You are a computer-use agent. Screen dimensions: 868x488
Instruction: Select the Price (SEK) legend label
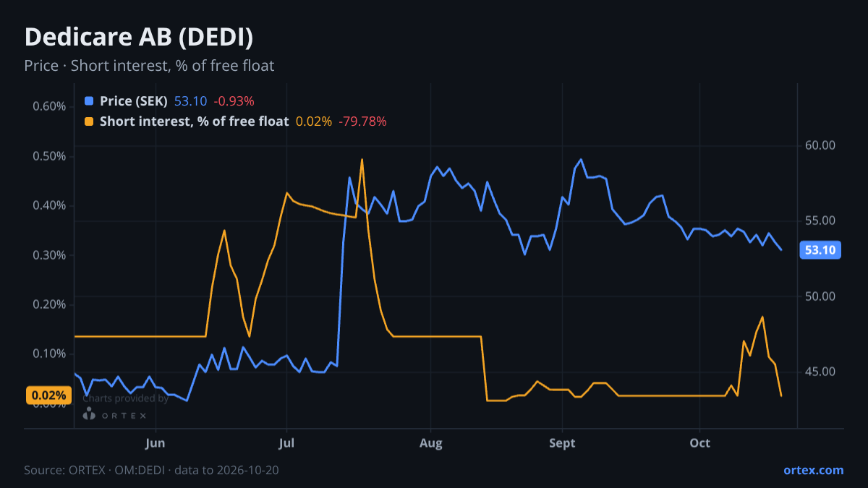pyautogui.click(x=134, y=101)
